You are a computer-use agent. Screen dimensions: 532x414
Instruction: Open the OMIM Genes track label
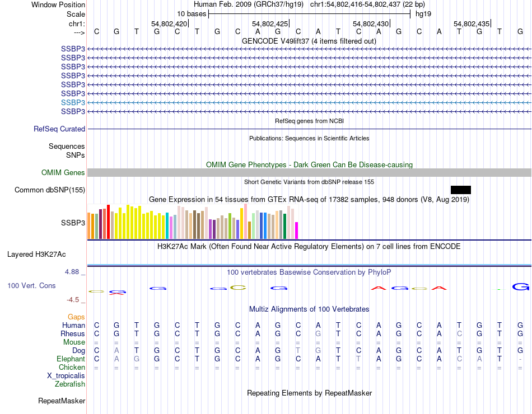tap(63, 172)
